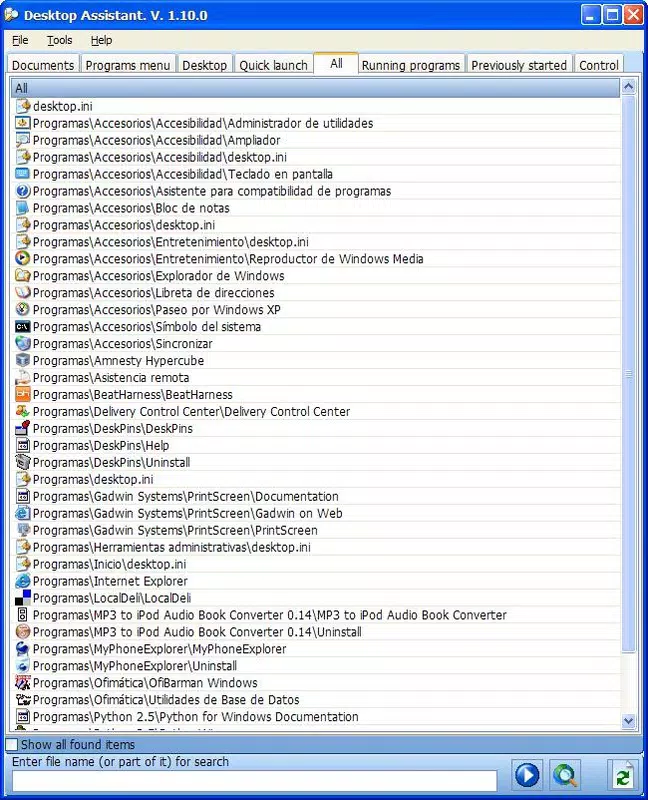Viewport: 648px width, 800px height.
Task: Toggle the Show all found items checkbox
Action: [12, 744]
